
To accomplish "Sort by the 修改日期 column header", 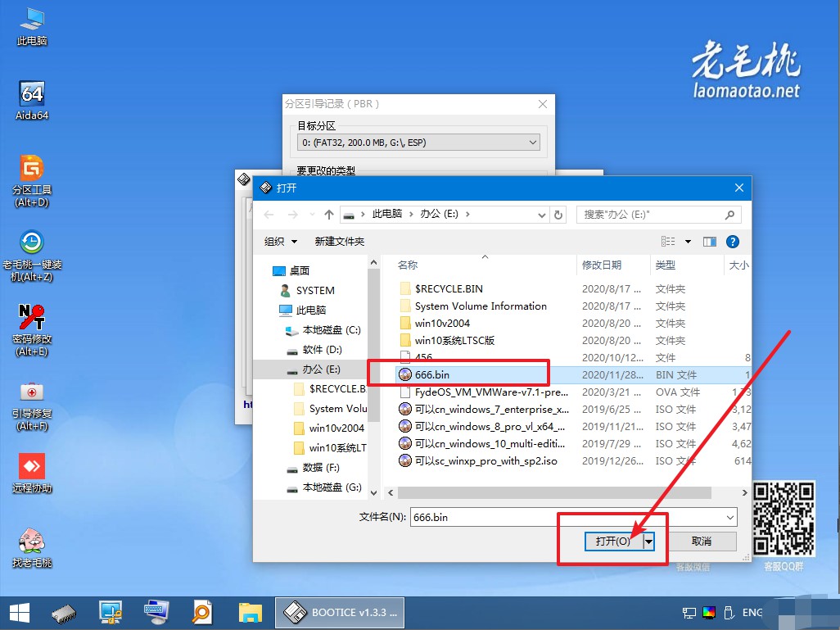I will (x=602, y=265).
